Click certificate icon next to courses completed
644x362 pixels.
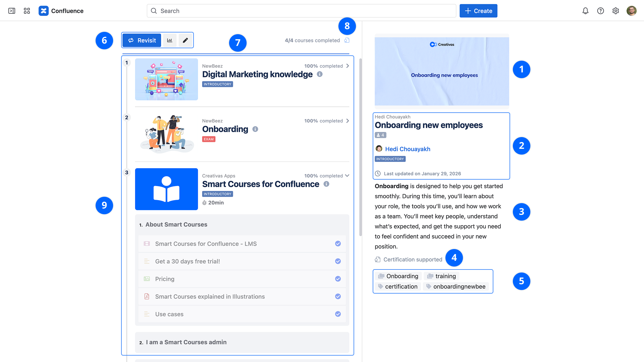point(347,40)
